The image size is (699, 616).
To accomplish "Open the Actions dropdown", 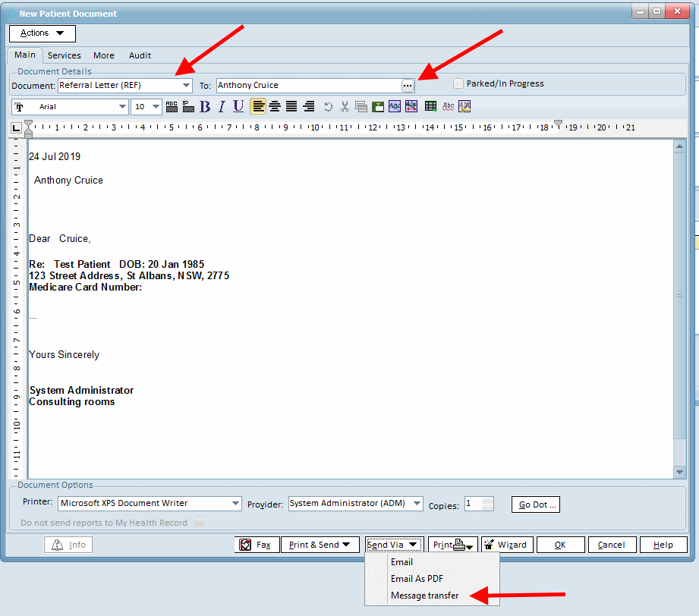I will coord(43,33).
